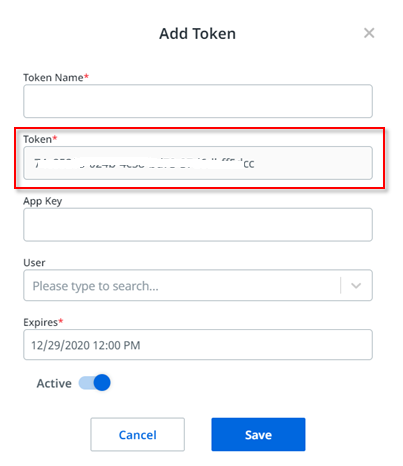Focus the App Key input field
403x466 pixels.
198,225
